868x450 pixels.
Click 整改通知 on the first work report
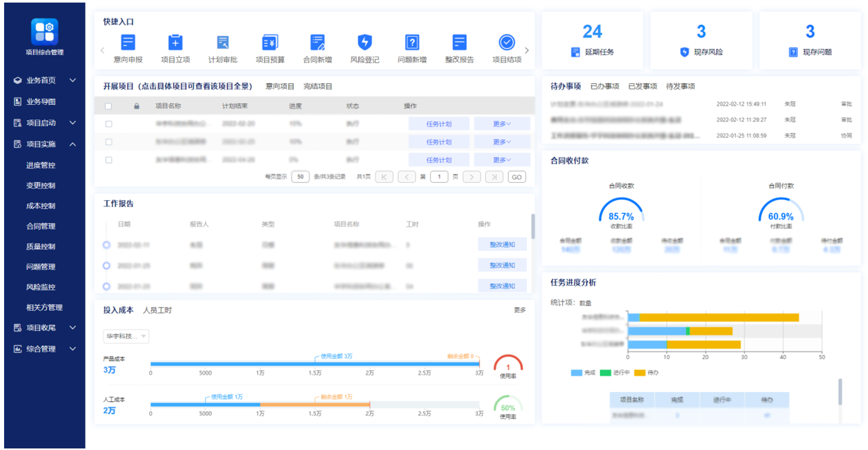(502, 245)
